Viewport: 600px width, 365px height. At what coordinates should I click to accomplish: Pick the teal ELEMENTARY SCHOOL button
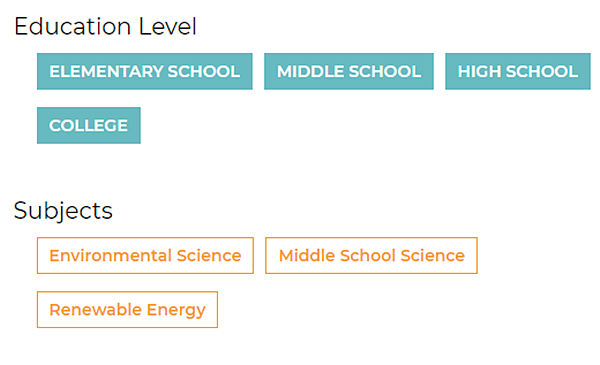[x=145, y=71]
